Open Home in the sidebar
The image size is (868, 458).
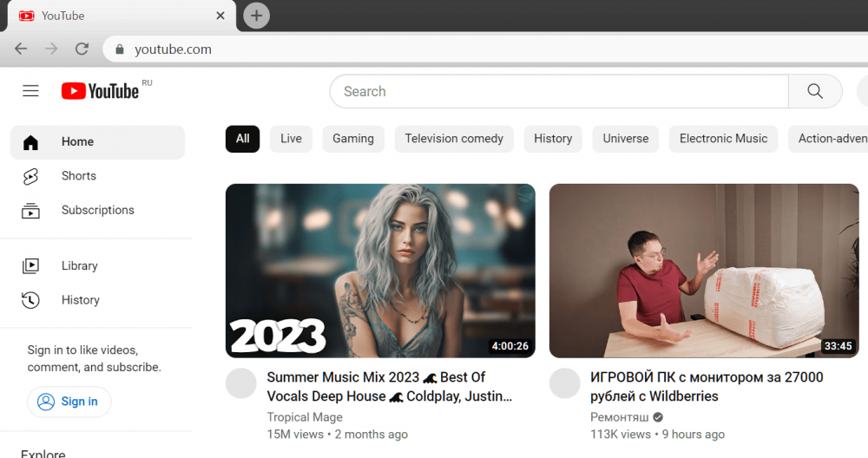97,142
